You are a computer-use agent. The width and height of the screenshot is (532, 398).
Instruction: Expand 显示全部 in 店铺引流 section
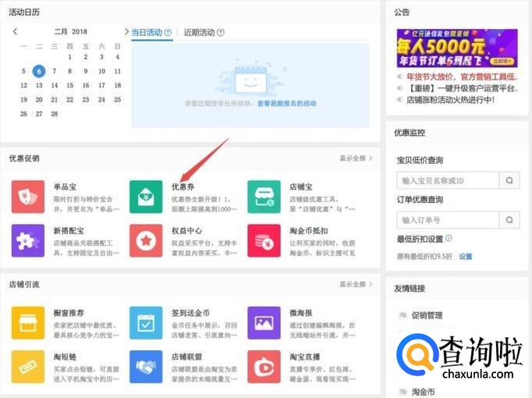[x=356, y=284]
